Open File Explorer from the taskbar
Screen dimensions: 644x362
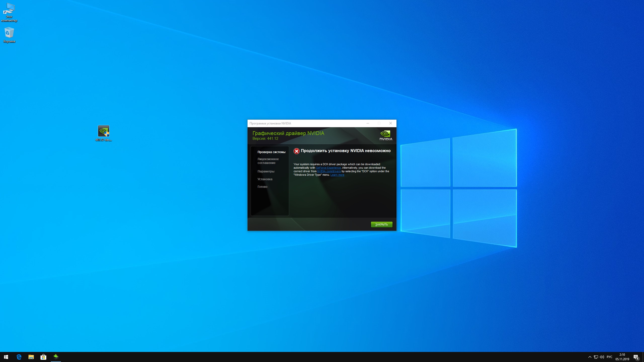tap(31, 357)
